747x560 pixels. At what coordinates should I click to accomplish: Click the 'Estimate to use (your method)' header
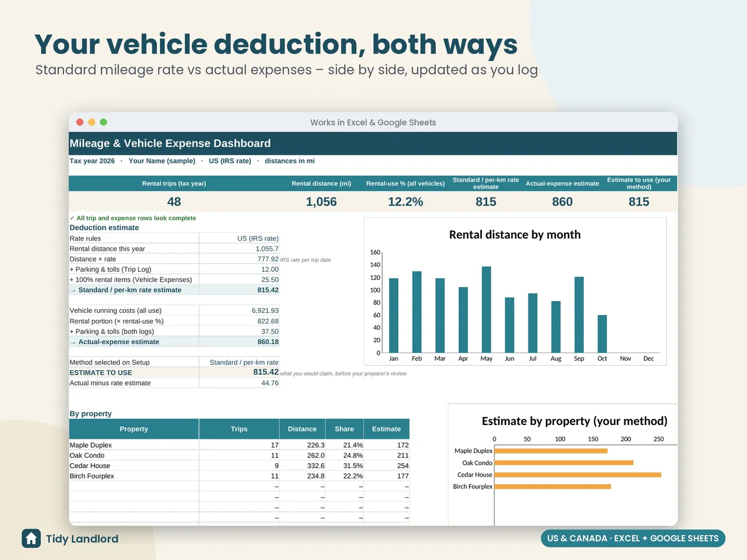pos(639,184)
